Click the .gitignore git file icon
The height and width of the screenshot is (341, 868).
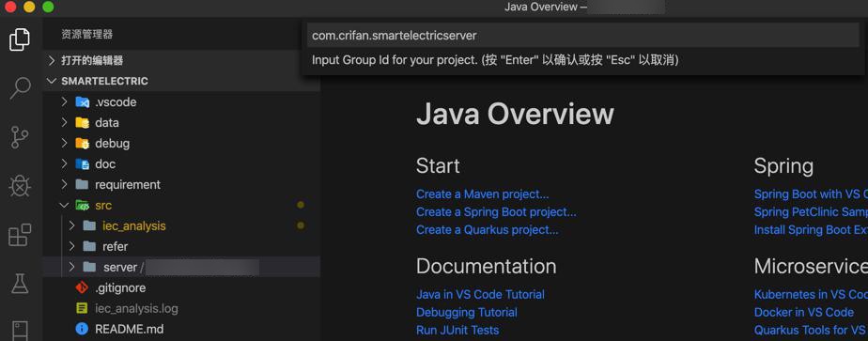pos(82,287)
